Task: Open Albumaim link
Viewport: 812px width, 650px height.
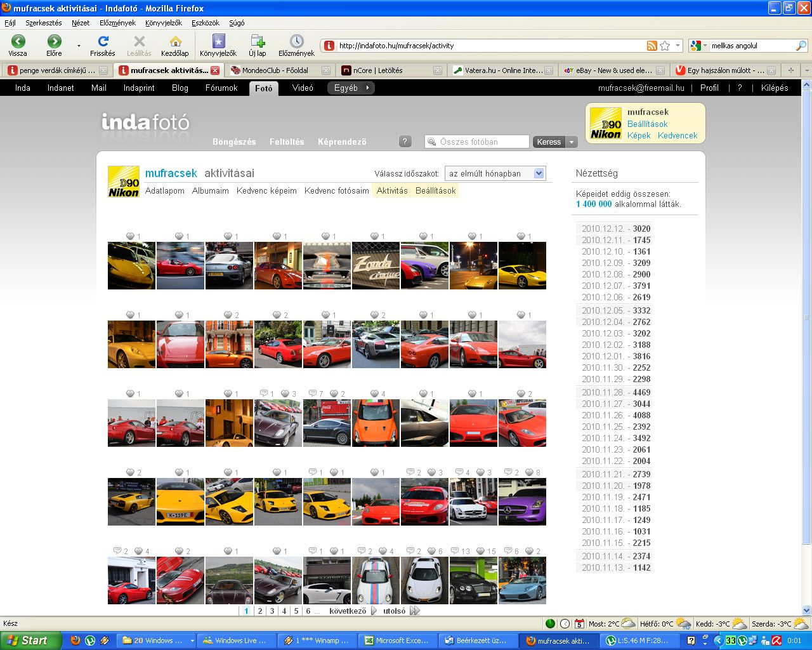Action: 211,190
